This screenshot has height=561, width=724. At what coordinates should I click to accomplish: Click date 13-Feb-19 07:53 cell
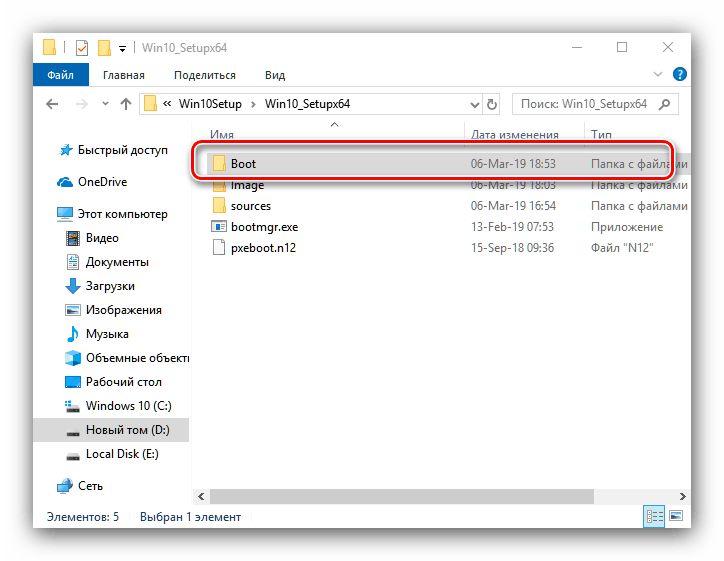pos(512,227)
